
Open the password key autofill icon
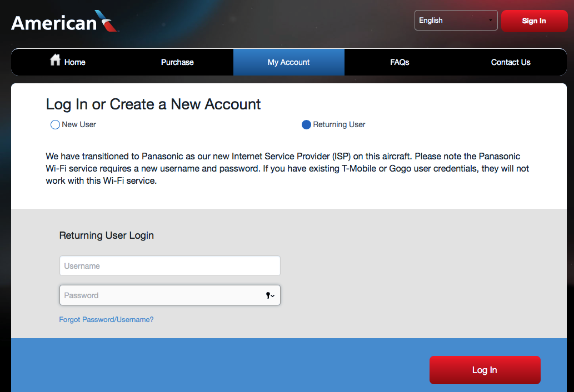pos(270,295)
